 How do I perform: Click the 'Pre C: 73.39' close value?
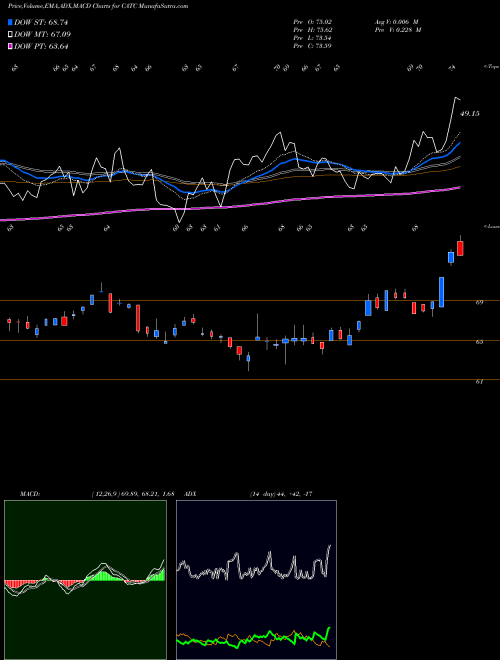pos(312,46)
